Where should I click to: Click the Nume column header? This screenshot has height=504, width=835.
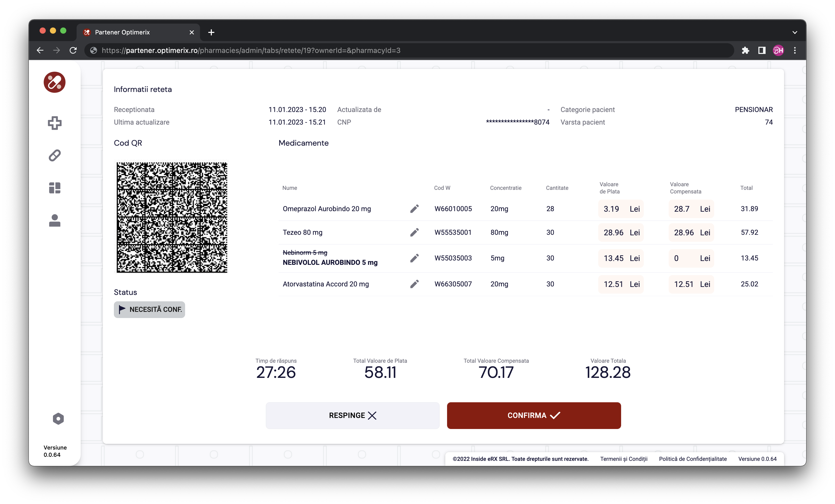point(289,188)
